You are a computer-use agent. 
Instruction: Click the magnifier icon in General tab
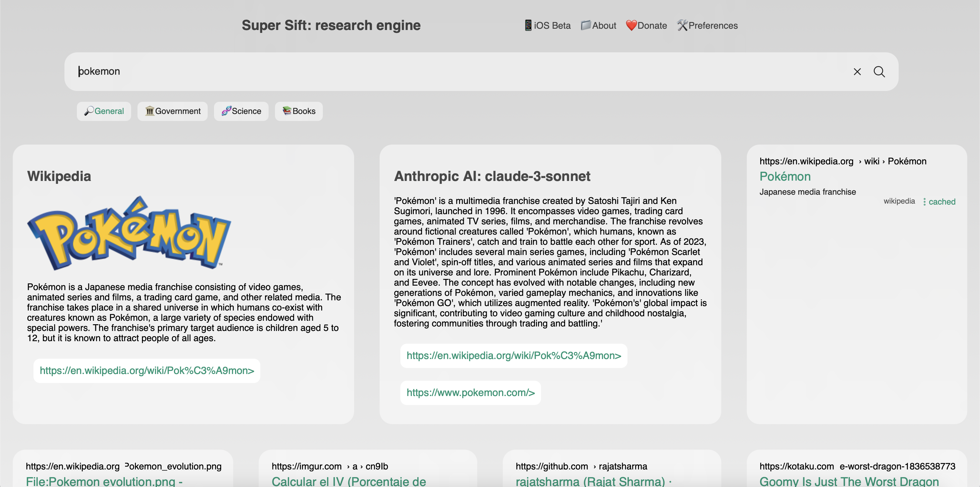click(89, 111)
